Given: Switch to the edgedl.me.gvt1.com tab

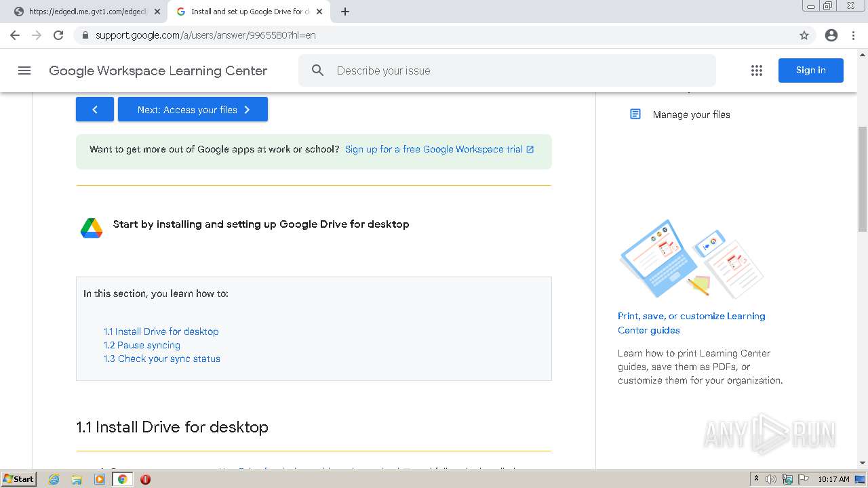Looking at the screenshot, I should (85, 12).
